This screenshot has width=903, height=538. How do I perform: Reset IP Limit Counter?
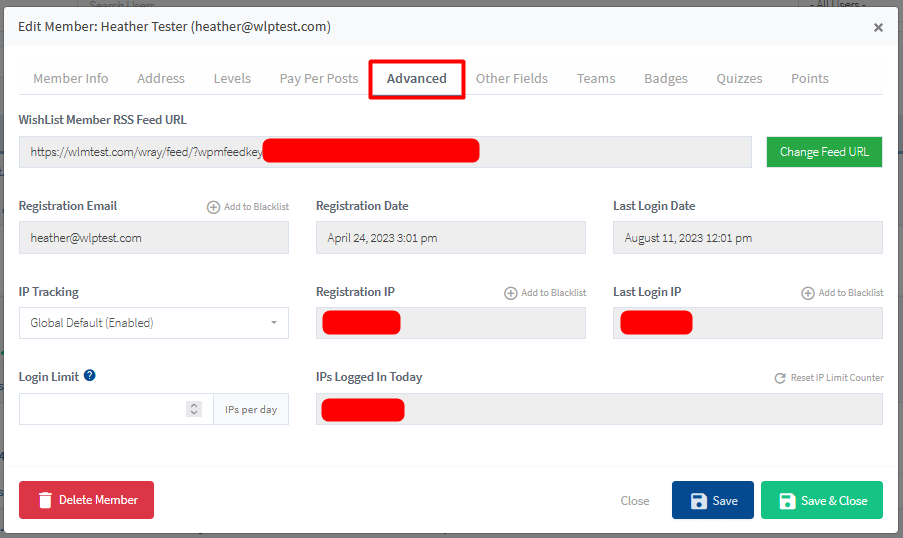[829, 378]
